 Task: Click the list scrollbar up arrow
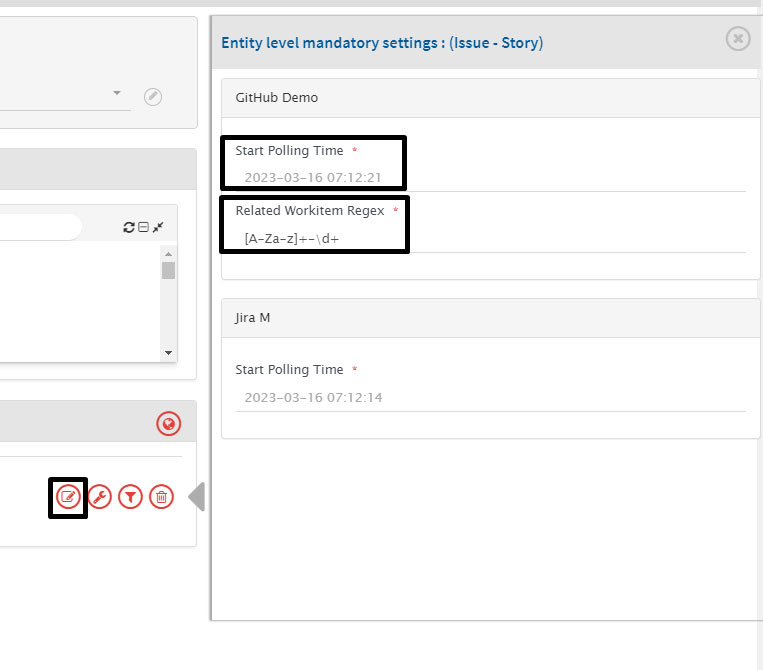coord(168,253)
